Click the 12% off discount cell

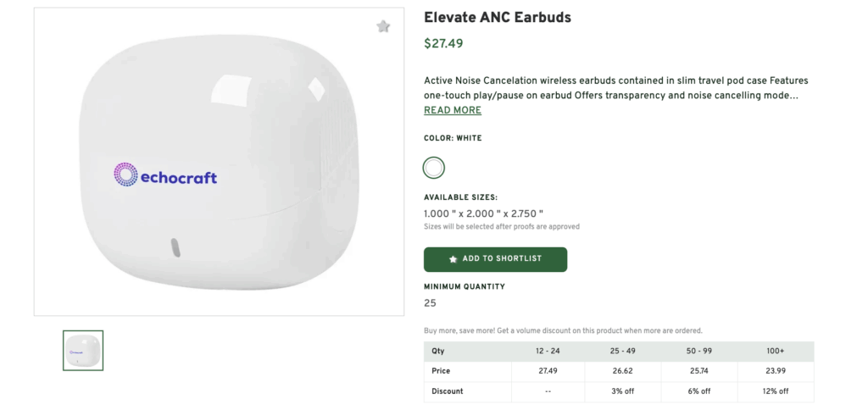(776, 391)
